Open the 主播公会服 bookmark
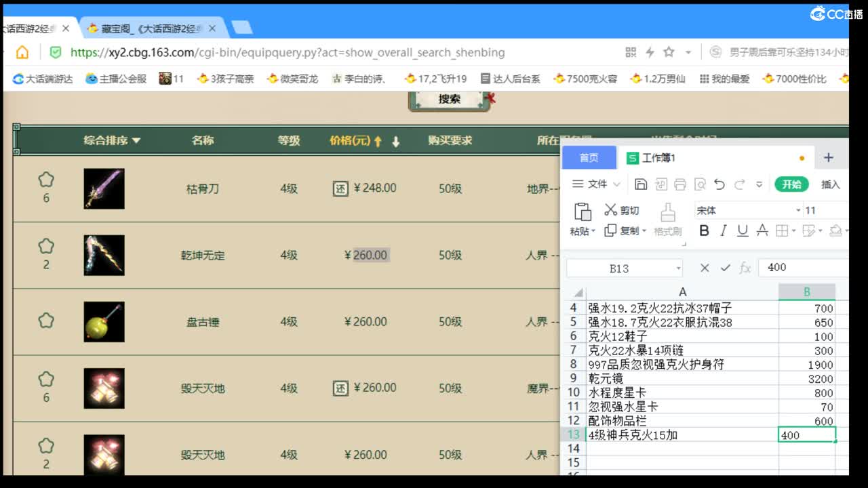 click(116, 79)
